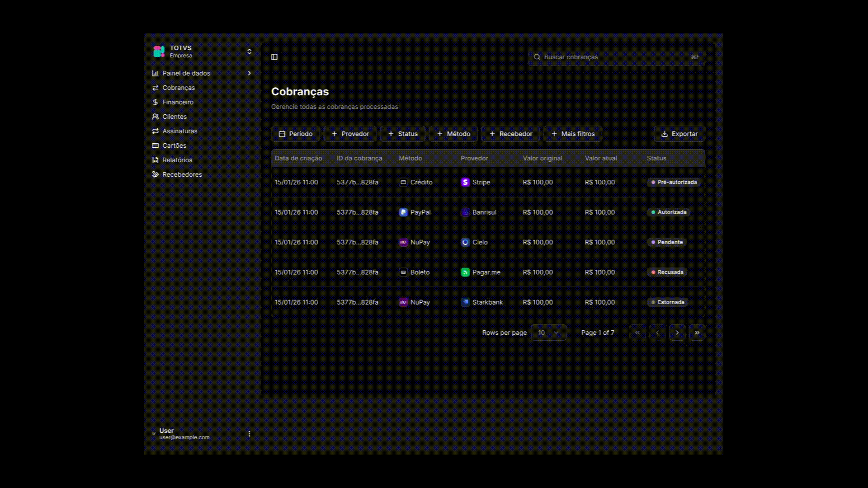The image size is (868, 488).
Task: Click the Stripe provider icon
Action: 465,182
